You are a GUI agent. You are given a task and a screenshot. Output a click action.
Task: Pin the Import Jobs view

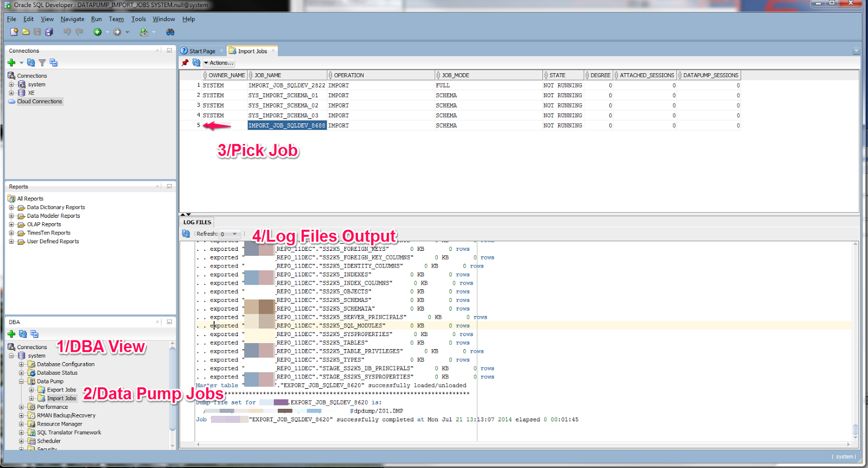point(185,63)
